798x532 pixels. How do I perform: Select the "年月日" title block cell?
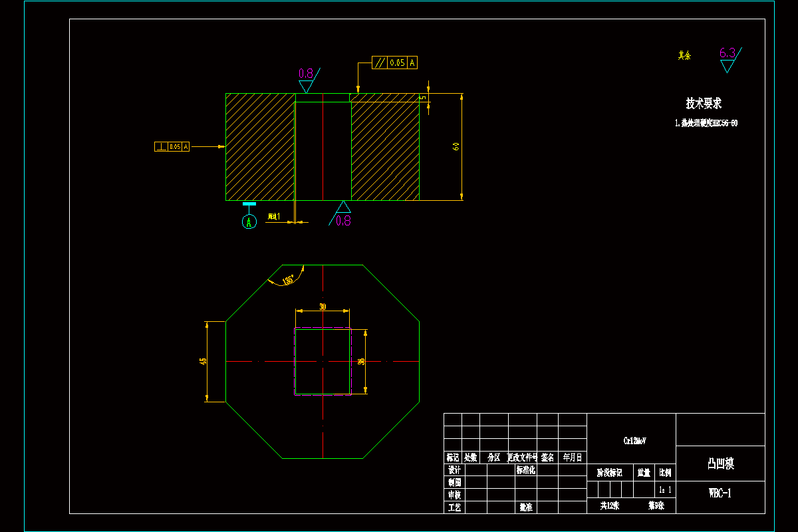[572, 458]
